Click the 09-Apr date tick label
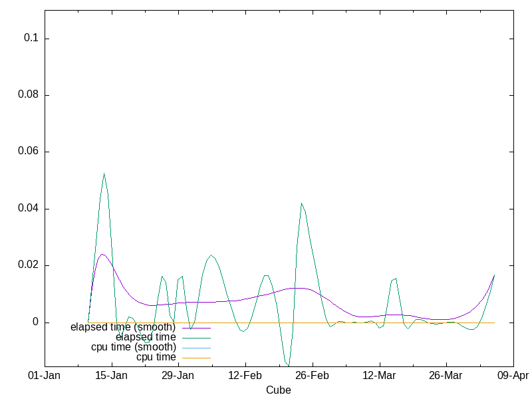Screen dimensions: 532x399 point(512,376)
